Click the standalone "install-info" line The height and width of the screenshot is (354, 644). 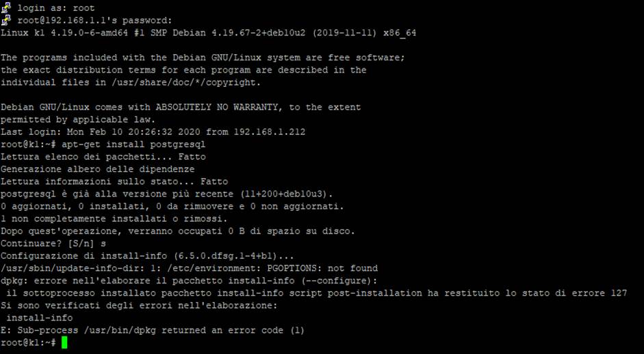click(x=38, y=318)
